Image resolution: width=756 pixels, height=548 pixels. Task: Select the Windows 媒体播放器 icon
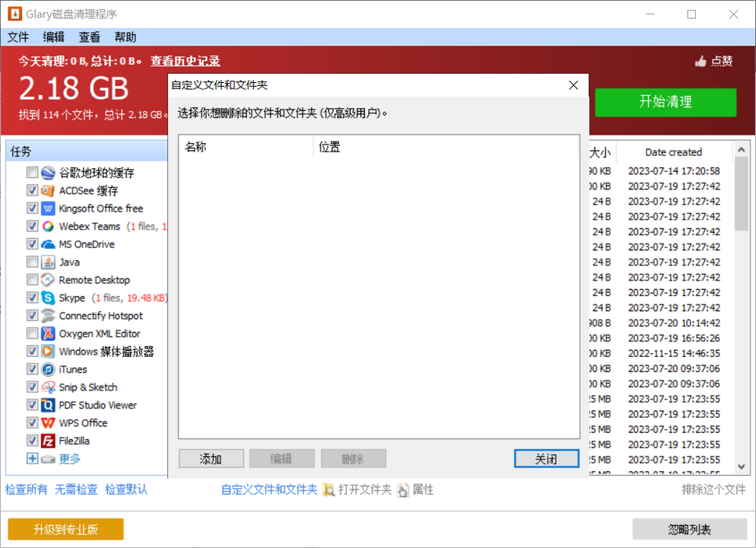(46, 351)
